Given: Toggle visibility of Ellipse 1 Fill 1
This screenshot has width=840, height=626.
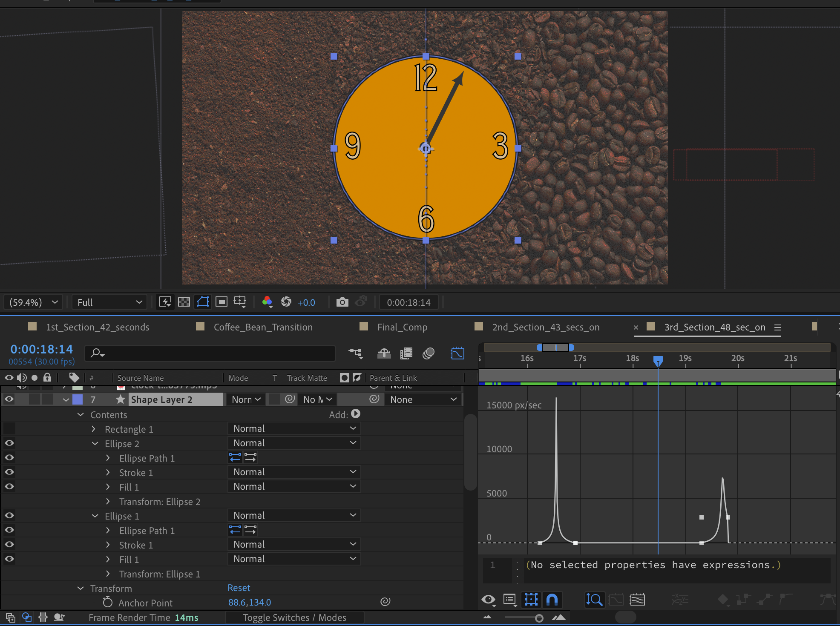Looking at the screenshot, I should [x=9, y=559].
